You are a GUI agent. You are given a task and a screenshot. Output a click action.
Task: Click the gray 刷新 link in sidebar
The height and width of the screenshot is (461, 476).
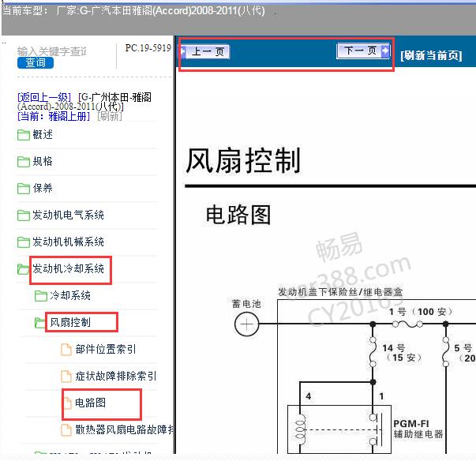pyautogui.click(x=110, y=116)
